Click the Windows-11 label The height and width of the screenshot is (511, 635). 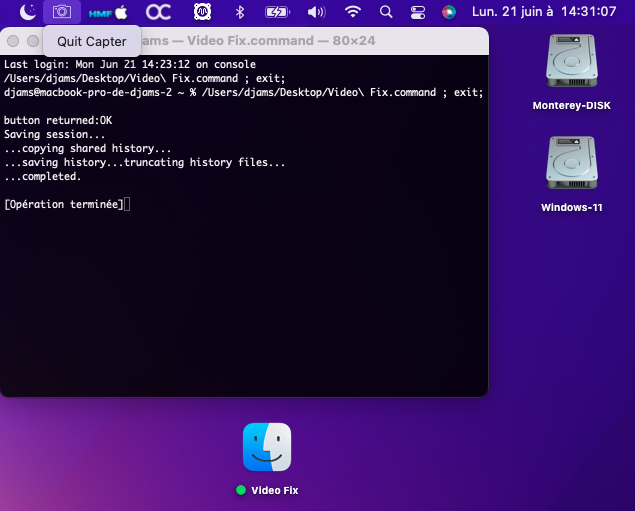point(571,208)
